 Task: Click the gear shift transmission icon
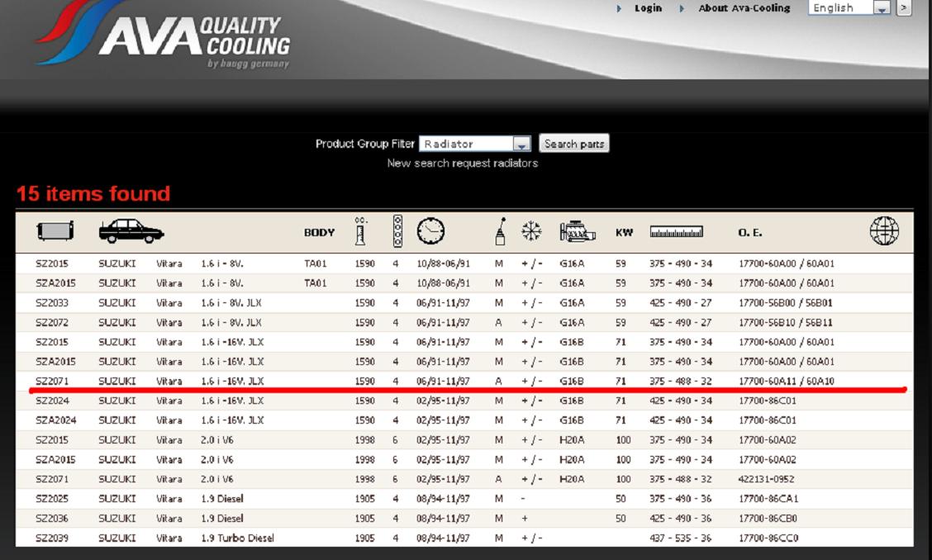(x=499, y=232)
